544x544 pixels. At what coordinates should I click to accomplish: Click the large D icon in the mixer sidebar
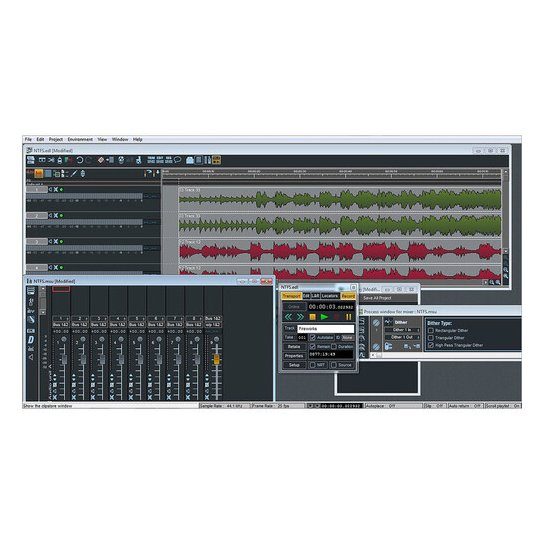tap(31, 340)
